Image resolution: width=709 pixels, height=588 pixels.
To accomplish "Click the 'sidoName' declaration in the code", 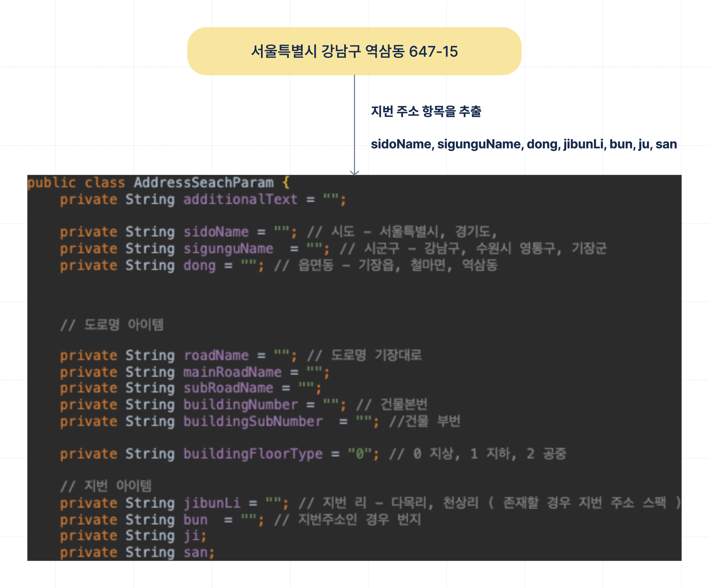I will pyautogui.click(x=279, y=232).
